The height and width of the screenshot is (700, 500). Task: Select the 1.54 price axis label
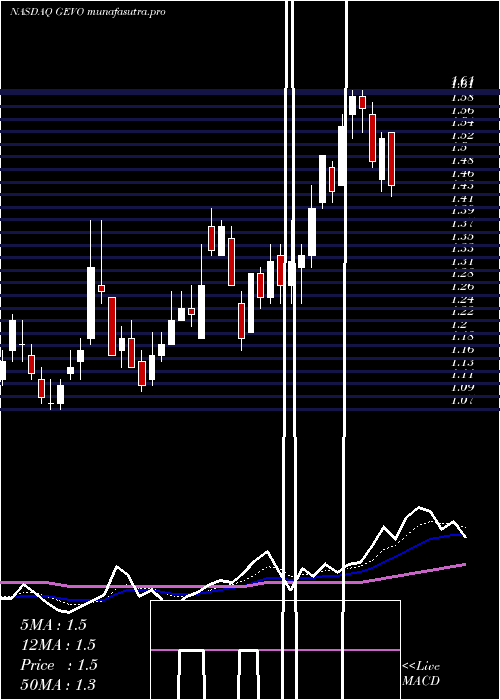click(463, 122)
